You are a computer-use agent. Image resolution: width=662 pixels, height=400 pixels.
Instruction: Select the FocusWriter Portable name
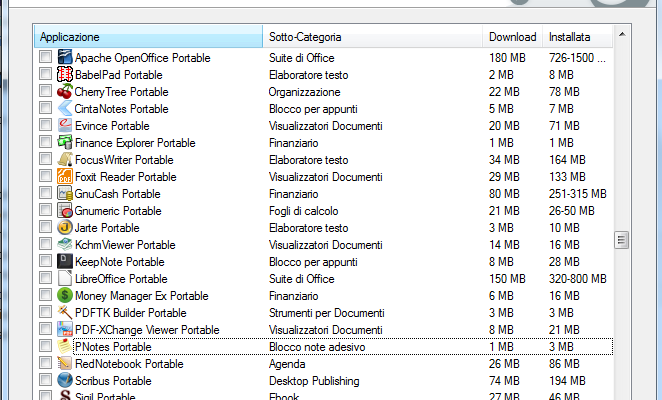(124, 160)
